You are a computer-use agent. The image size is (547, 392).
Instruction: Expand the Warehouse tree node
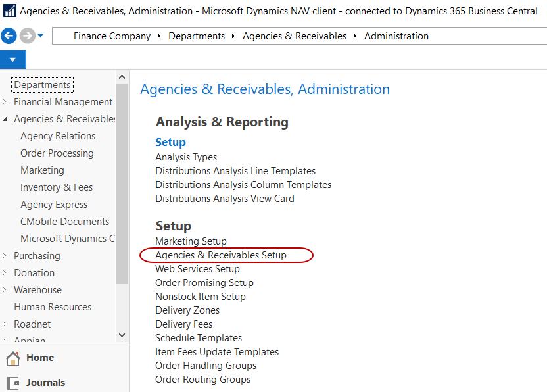point(5,290)
